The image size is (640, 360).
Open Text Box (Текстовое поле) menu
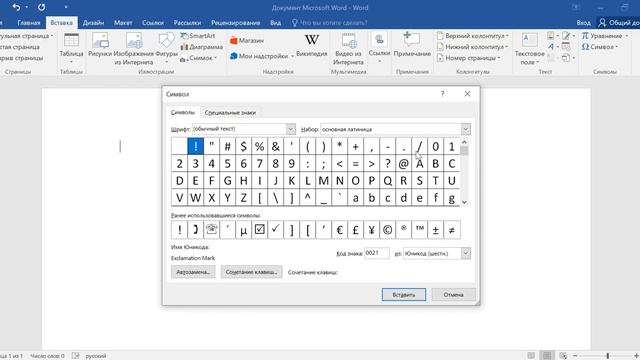(x=529, y=49)
